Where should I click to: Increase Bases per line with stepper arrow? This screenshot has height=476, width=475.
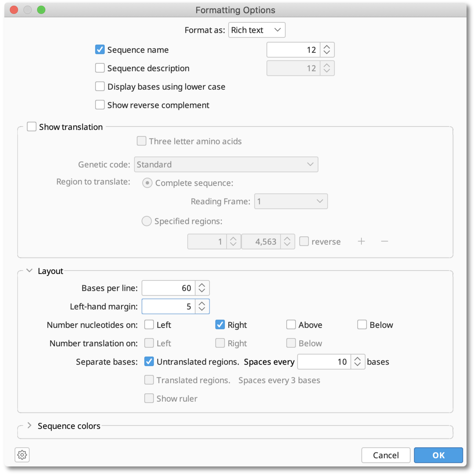pyautogui.click(x=202, y=285)
